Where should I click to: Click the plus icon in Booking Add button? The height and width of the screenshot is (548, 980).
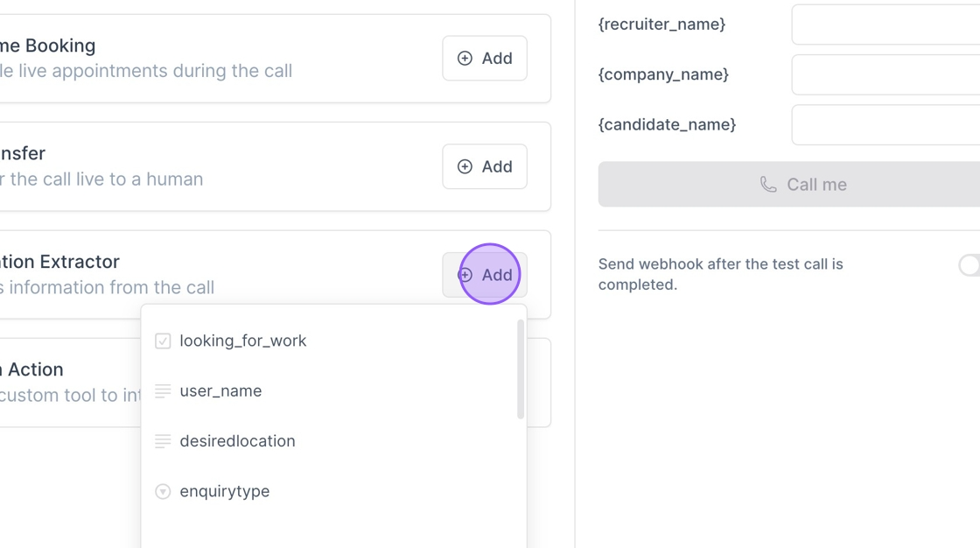(465, 58)
